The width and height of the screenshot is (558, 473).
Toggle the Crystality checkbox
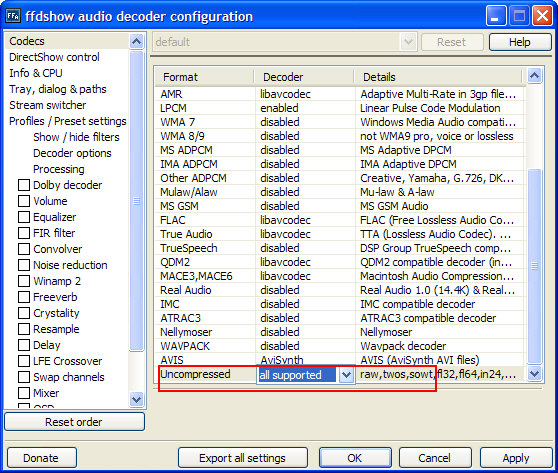[24, 313]
